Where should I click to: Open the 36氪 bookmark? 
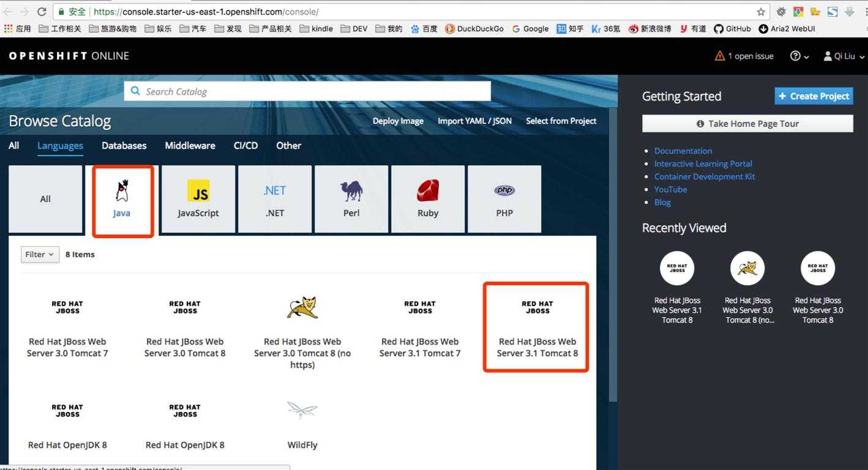tap(606, 29)
